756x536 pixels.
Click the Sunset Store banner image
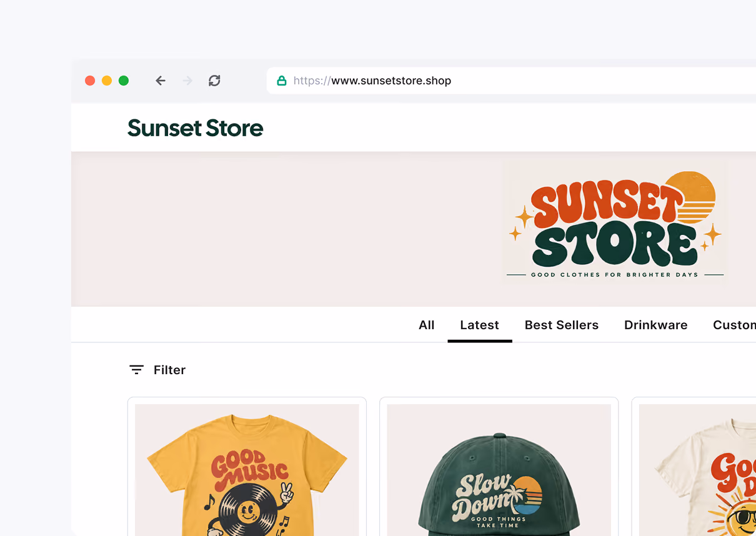[x=615, y=223]
